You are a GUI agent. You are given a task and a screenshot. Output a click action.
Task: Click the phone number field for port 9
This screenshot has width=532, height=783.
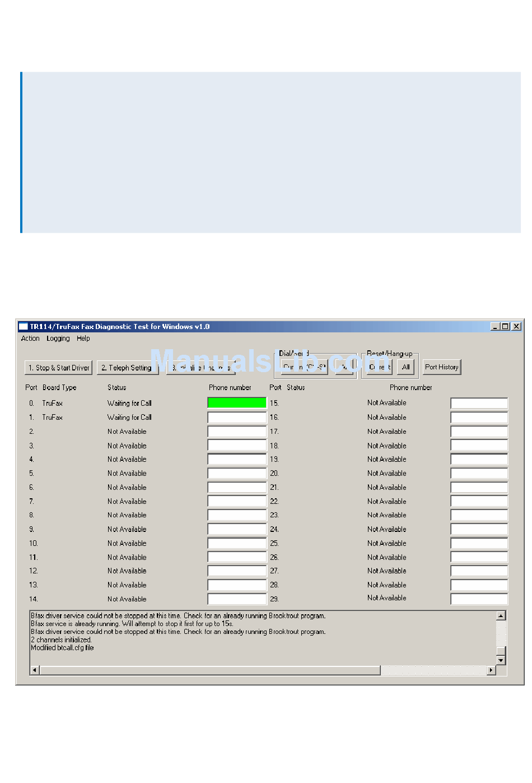click(237, 529)
